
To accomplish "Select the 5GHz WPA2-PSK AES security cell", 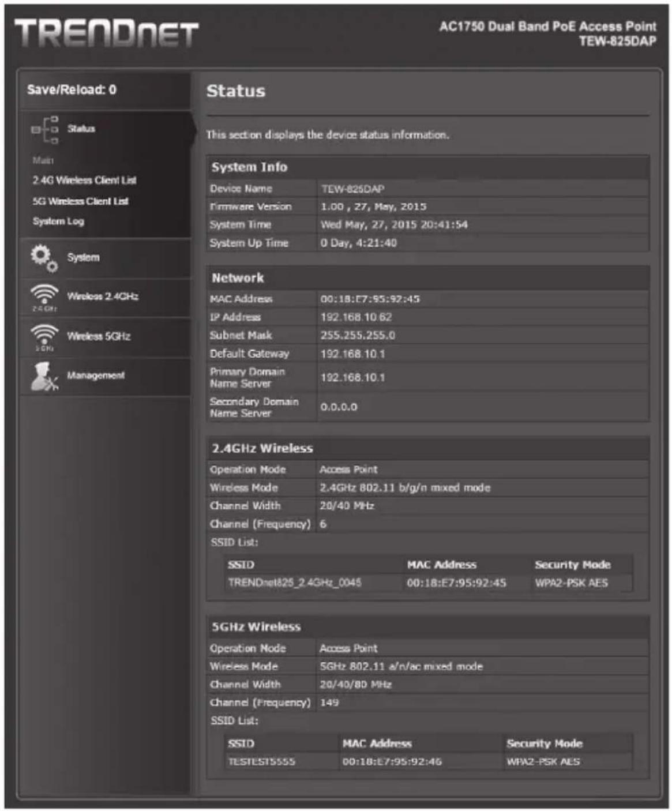I will [543, 762].
